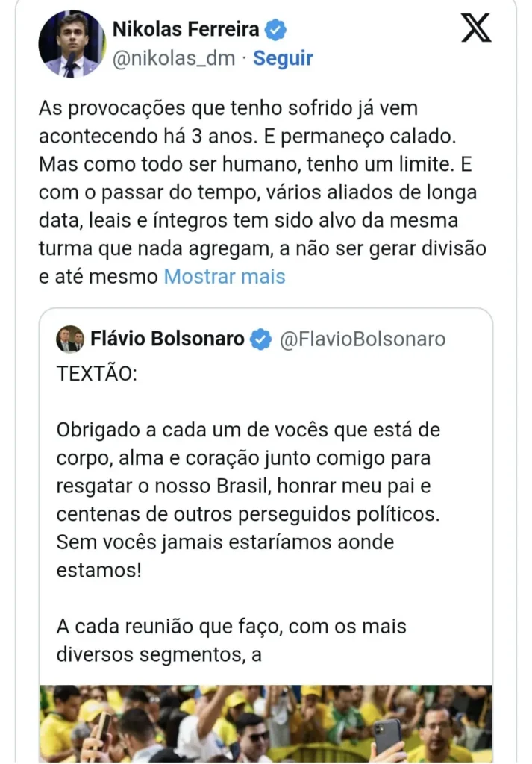This screenshot has width=532, height=764.
Task: Open Flávio Bolsonaro's small avatar
Action: (70, 339)
